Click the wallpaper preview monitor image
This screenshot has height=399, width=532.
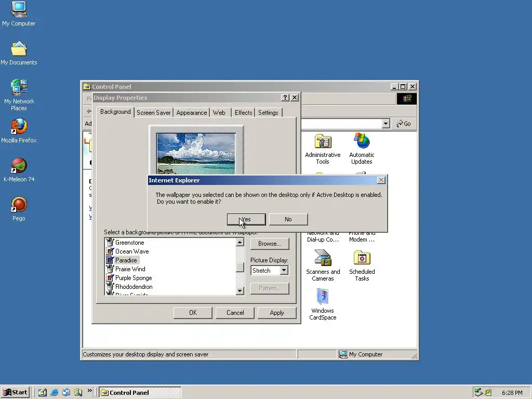(x=196, y=153)
